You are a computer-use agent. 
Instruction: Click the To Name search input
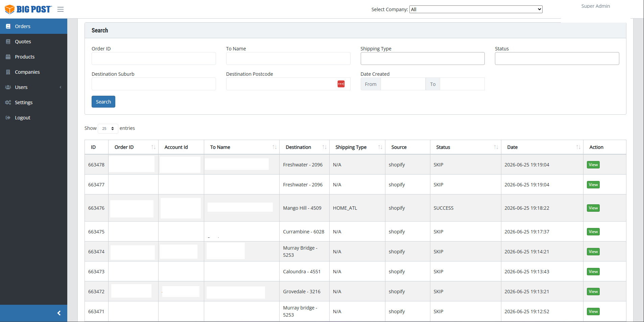[x=288, y=59]
